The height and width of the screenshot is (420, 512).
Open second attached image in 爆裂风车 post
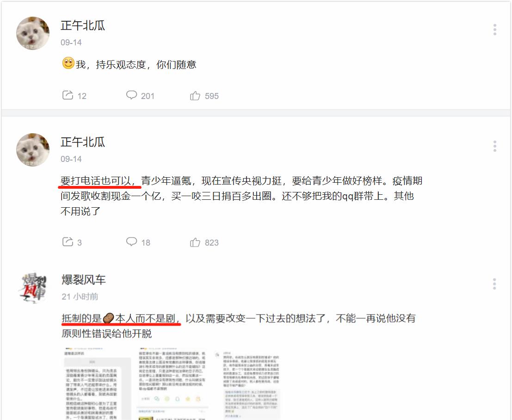pyautogui.click(x=173, y=384)
